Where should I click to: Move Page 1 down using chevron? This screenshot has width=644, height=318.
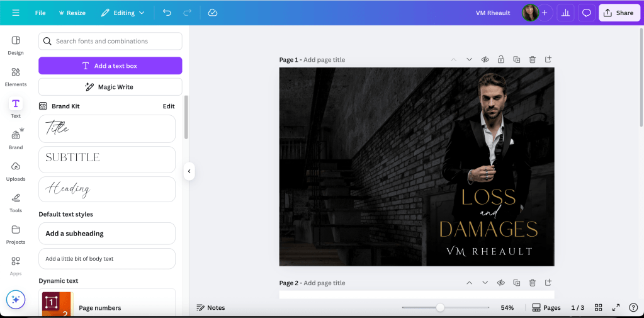[469, 60]
